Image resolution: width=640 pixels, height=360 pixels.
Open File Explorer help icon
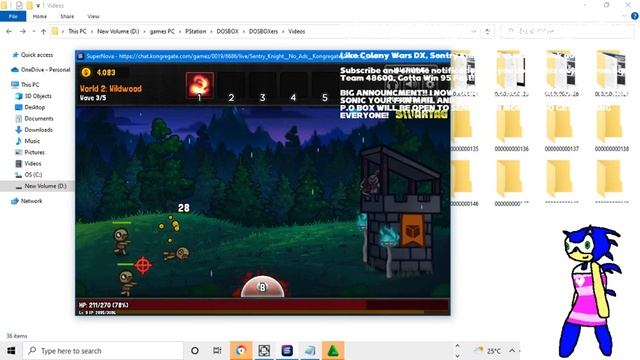pyautogui.click(x=634, y=16)
